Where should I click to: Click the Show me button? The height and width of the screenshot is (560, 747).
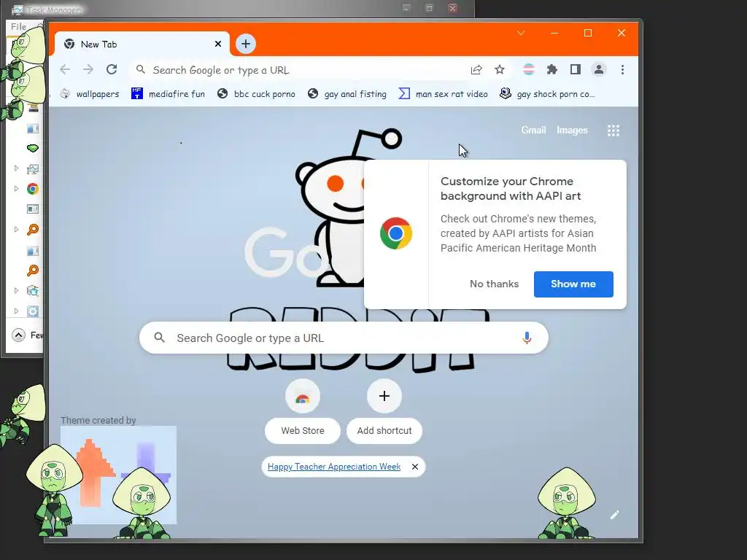tap(573, 284)
